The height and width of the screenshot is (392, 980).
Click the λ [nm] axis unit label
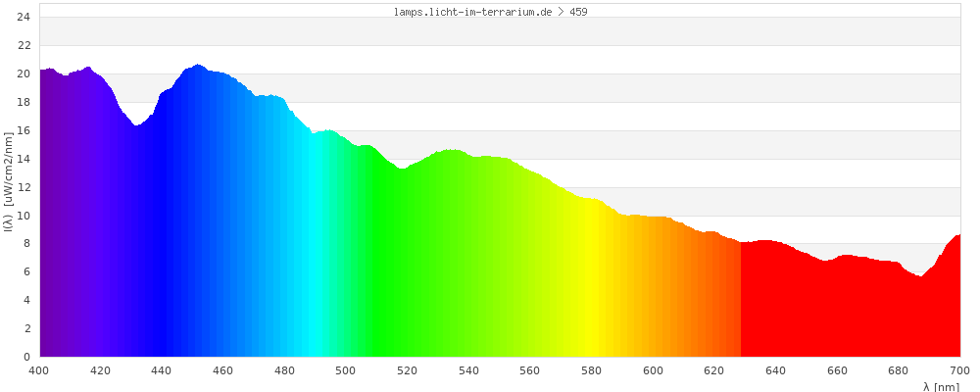click(x=941, y=387)
